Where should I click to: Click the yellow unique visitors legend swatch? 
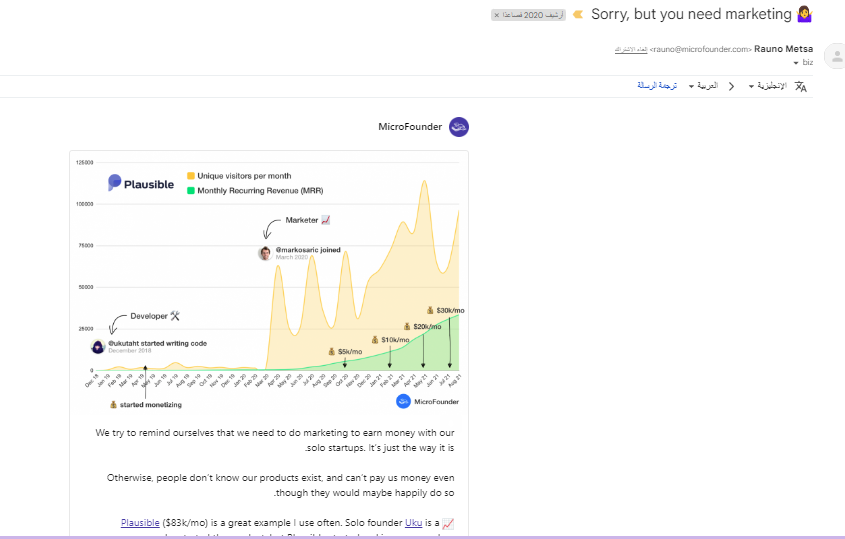pos(190,176)
